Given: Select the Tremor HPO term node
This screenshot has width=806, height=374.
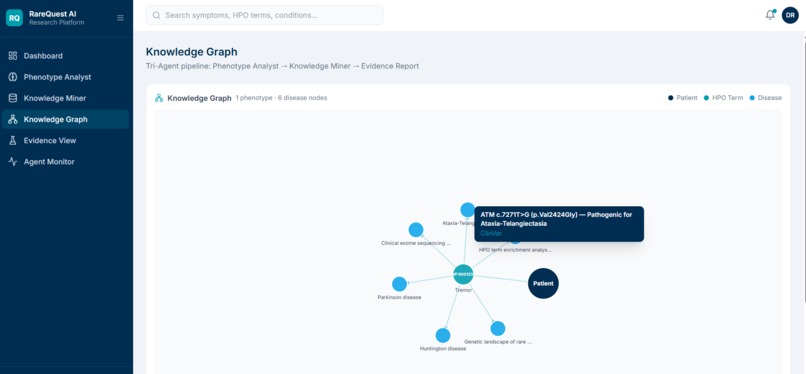Looking at the screenshot, I should 463,274.
